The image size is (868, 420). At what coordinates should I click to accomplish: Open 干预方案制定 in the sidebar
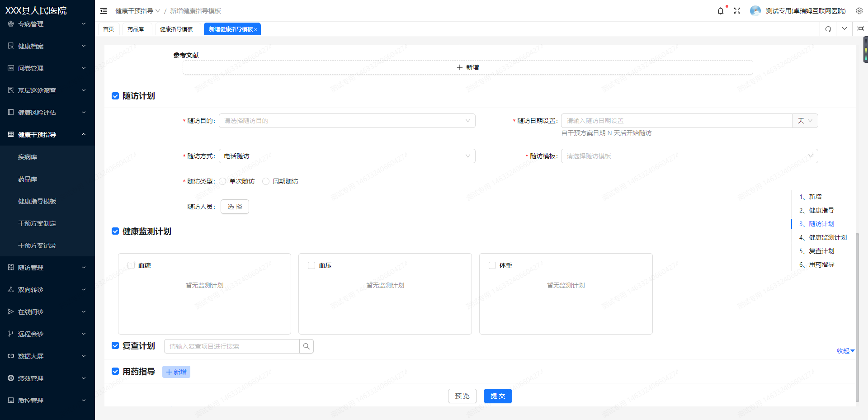[37, 223]
